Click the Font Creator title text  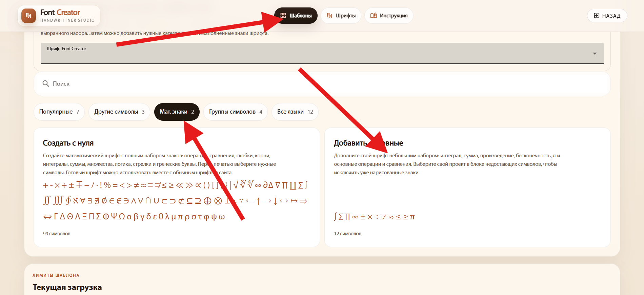[60, 13]
